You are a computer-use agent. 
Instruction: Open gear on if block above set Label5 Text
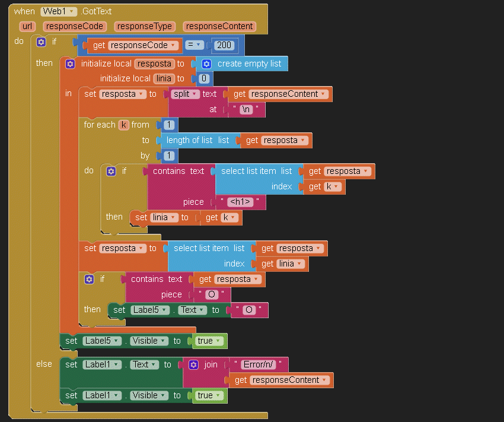tap(89, 279)
